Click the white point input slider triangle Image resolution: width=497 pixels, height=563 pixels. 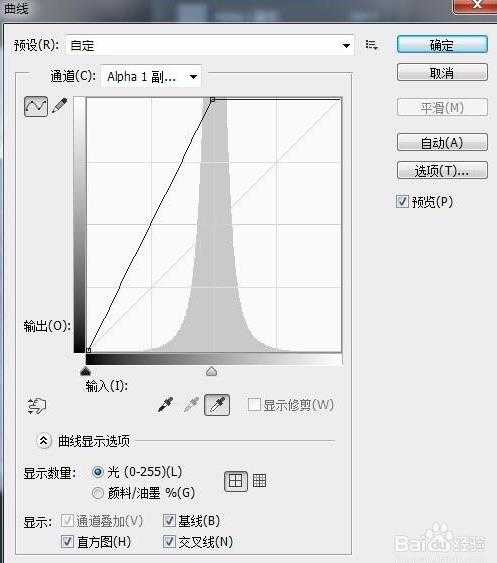pyautogui.click(x=212, y=371)
